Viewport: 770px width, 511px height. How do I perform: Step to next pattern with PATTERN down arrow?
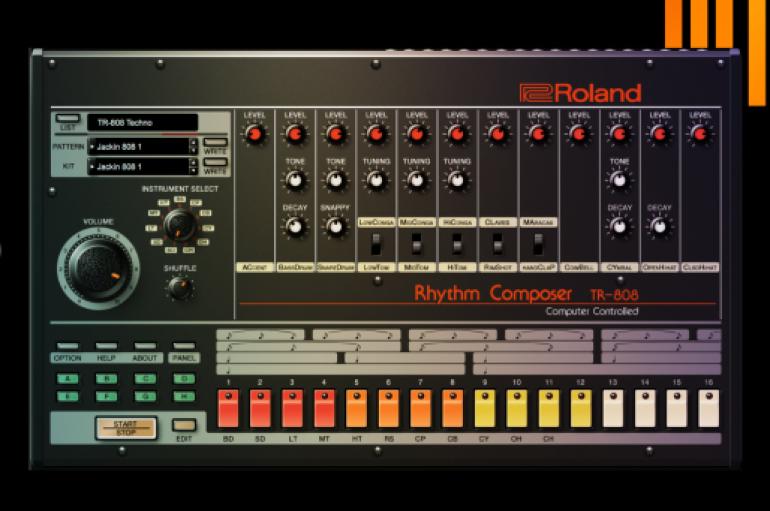(194, 151)
